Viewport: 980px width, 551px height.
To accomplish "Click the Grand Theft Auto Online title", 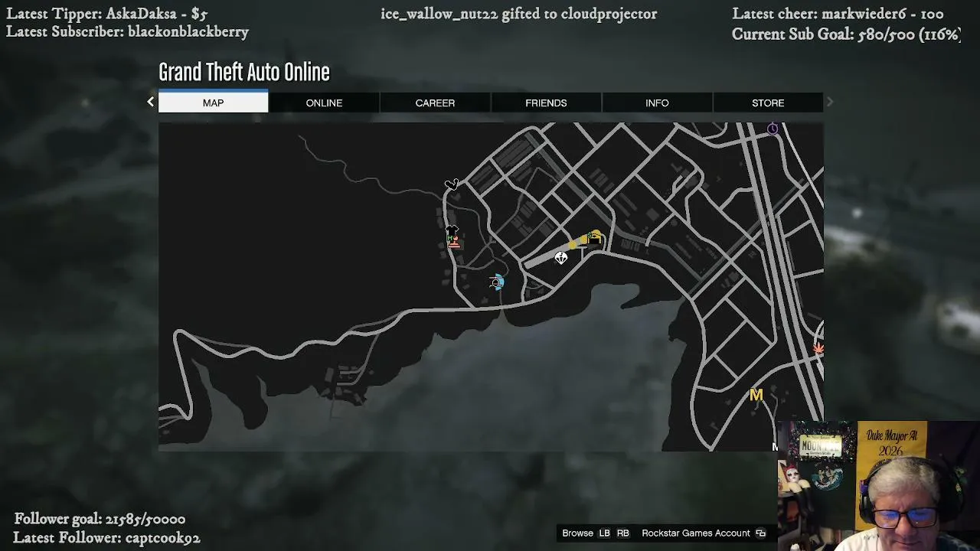I will pyautogui.click(x=244, y=72).
